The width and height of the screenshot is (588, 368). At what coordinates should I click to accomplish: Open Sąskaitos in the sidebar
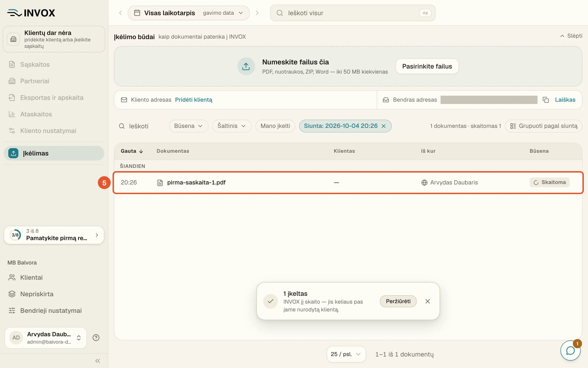(x=54, y=64)
